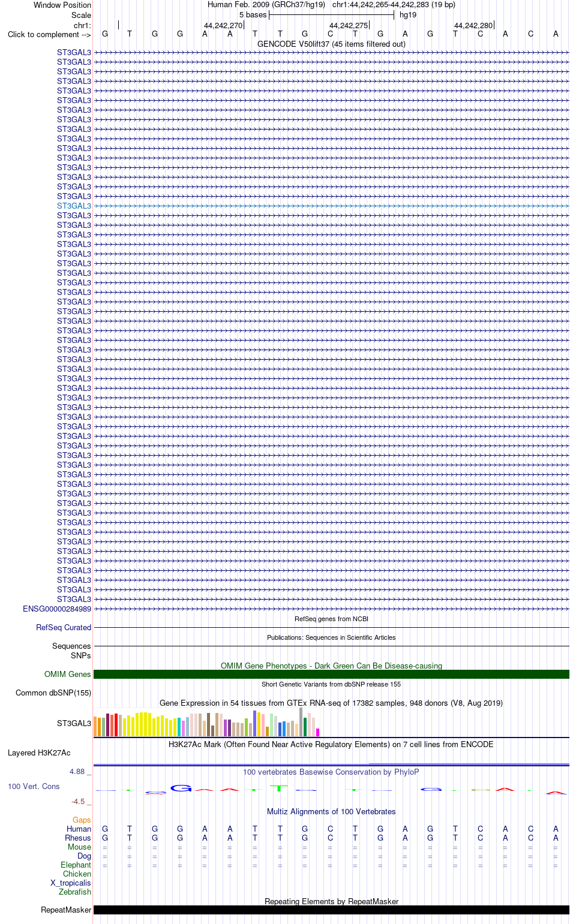Click the tallest gray GTEx expression bar
This screenshot has height=924, width=570.
[301, 722]
